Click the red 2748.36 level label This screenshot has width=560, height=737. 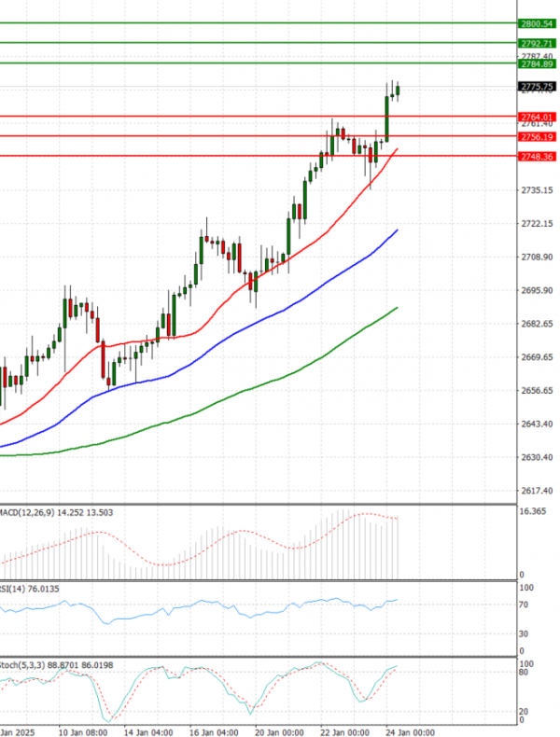(537, 157)
